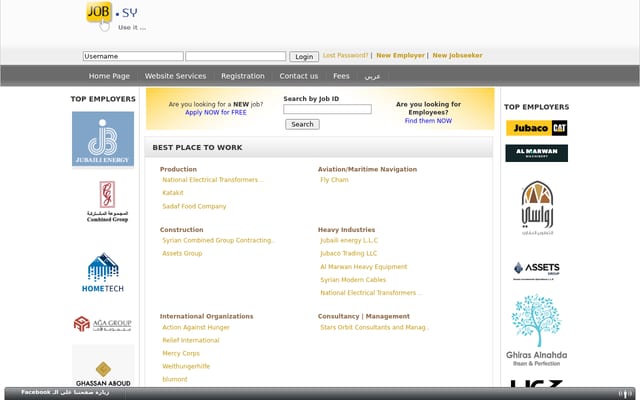Open the Assets Group employer logo
Screen dimensions: 640x400
(x=536, y=271)
